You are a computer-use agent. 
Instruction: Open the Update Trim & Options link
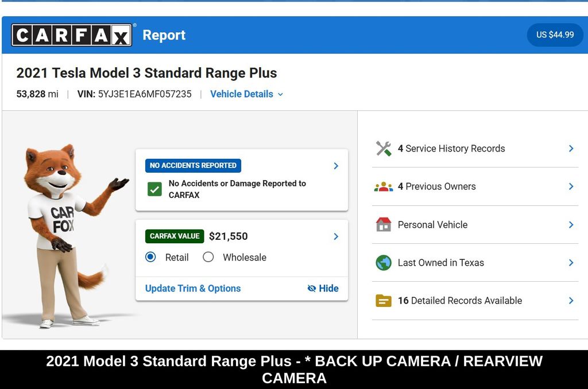[193, 288]
